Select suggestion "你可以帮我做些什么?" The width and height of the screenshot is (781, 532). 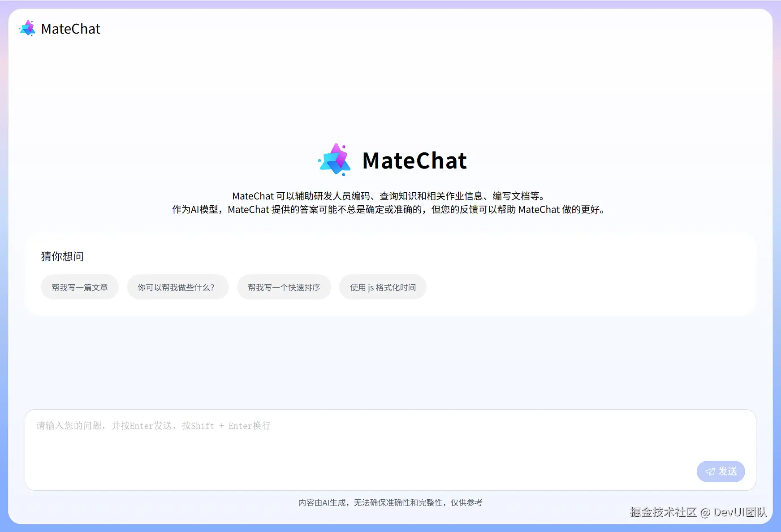click(177, 287)
